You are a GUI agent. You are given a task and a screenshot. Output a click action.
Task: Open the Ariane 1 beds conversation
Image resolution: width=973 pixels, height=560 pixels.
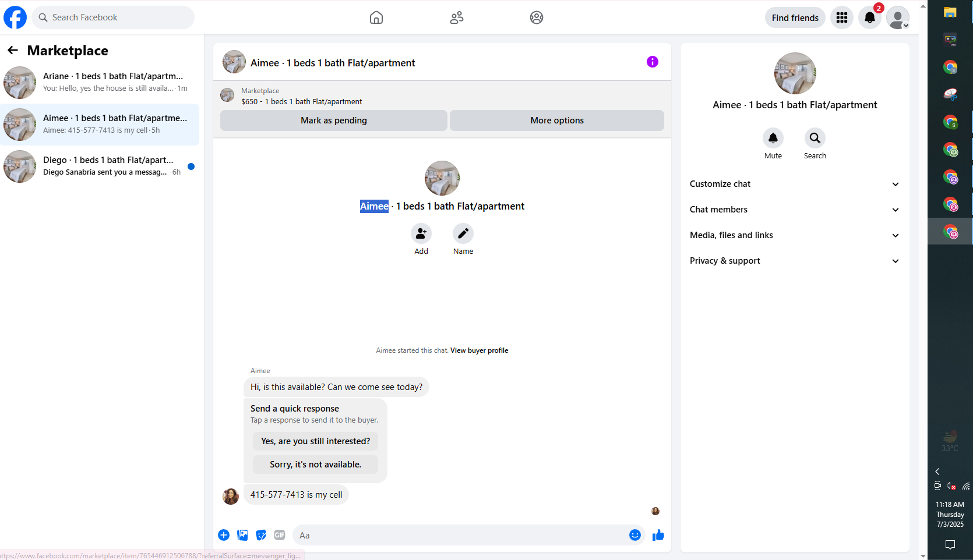(x=100, y=83)
